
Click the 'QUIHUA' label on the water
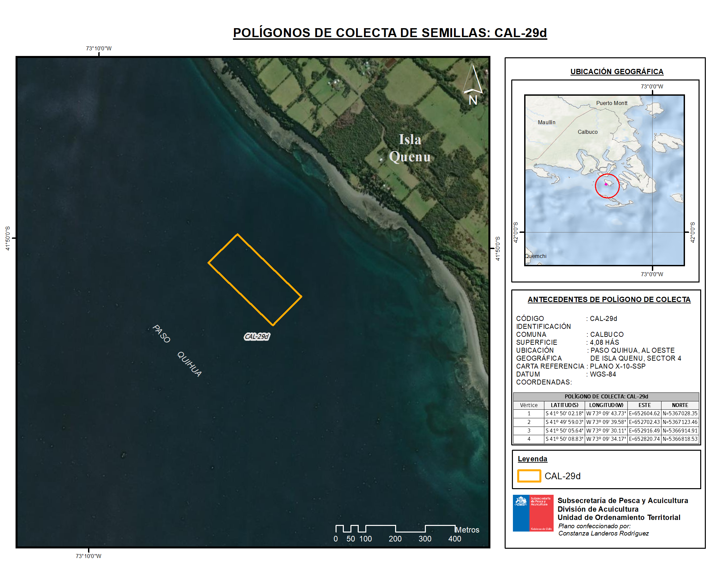pyautogui.click(x=189, y=364)
